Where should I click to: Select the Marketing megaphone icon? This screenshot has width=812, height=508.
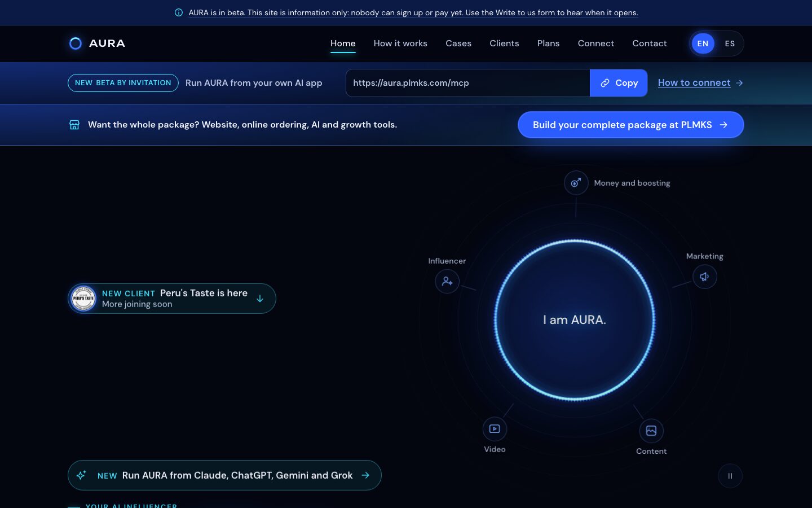pos(704,277)
